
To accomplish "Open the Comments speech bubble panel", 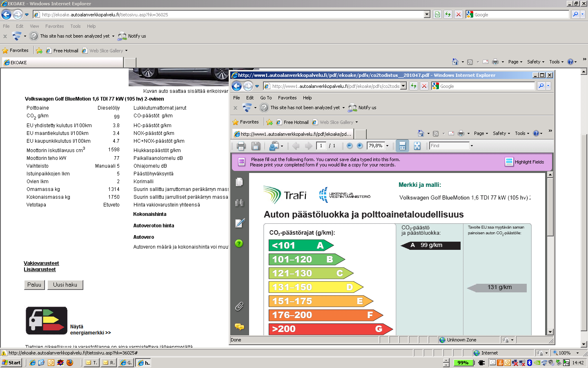I will (239, 327).
